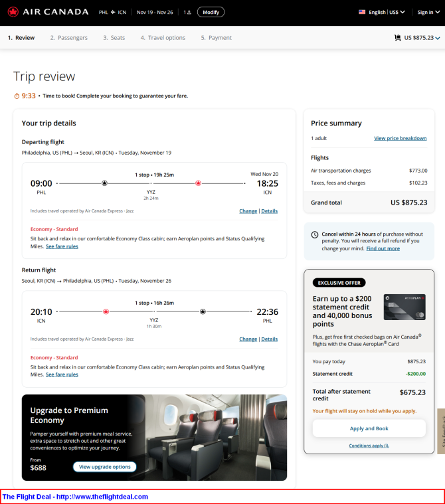Click the Modify search button
Image resolution: width=445 pixels, height=504 pixels.
coord(211,12)
